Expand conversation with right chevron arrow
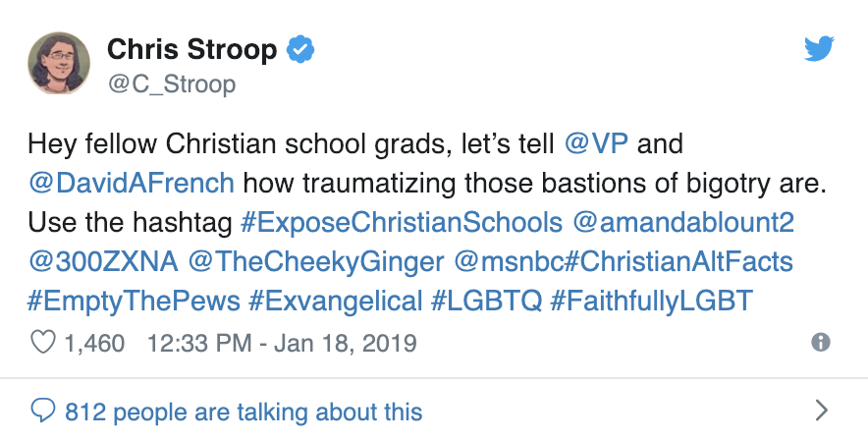 click(822, 411)
